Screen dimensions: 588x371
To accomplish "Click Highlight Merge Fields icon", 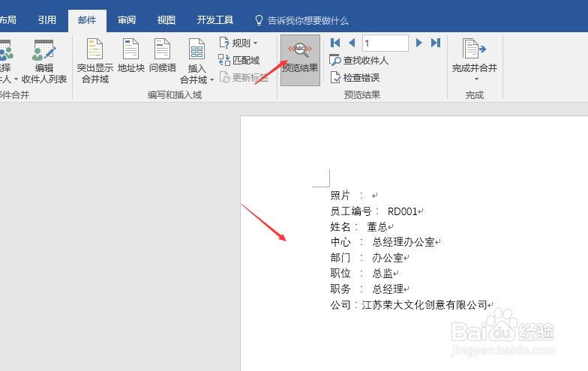I will point(94,49).
